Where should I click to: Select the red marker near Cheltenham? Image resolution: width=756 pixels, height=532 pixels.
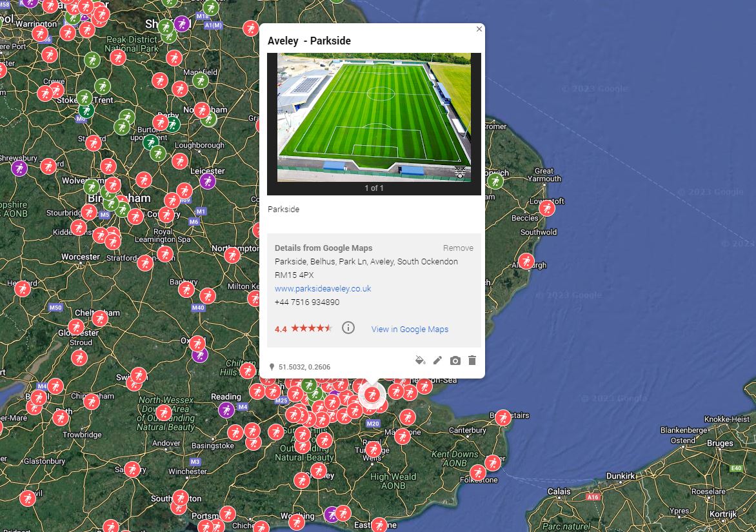click(x=100, y=318)
